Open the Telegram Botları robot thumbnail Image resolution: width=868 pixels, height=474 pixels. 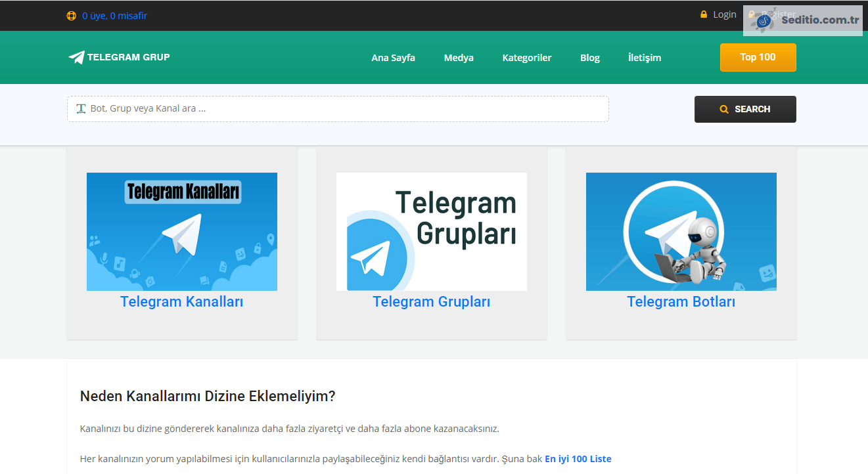coord(681,232)
